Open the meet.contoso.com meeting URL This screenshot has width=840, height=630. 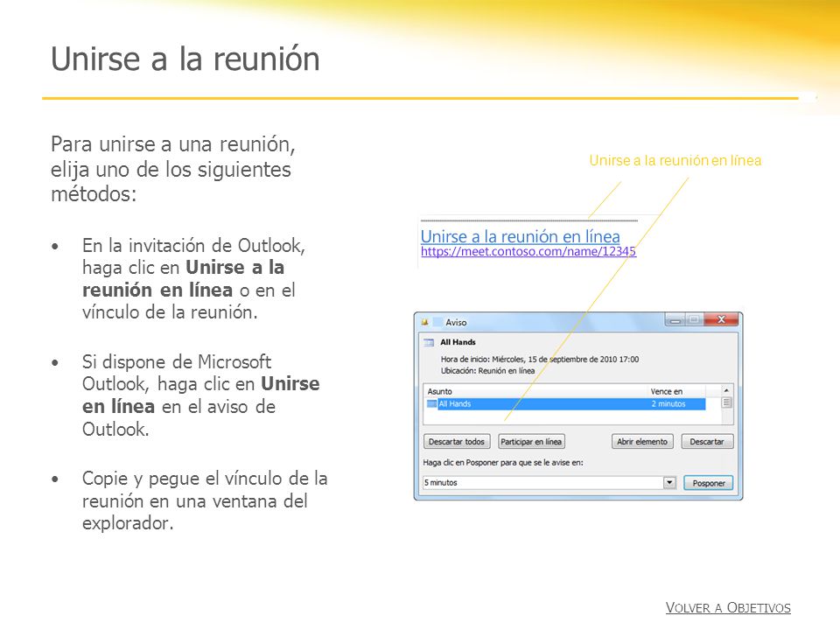click(x=528, y=251)
